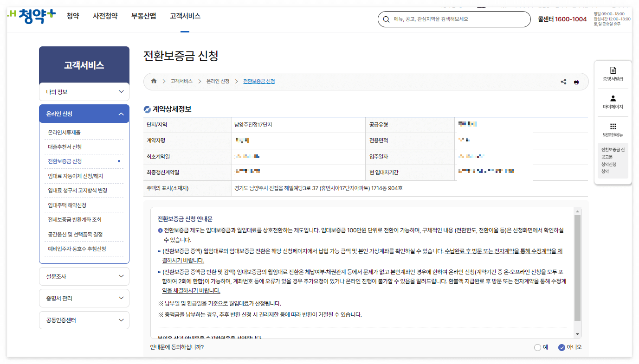Click the 계약상세정보 section heading
Image resolution: width=639 pixels, height=364 pixels.
point(172,109)
